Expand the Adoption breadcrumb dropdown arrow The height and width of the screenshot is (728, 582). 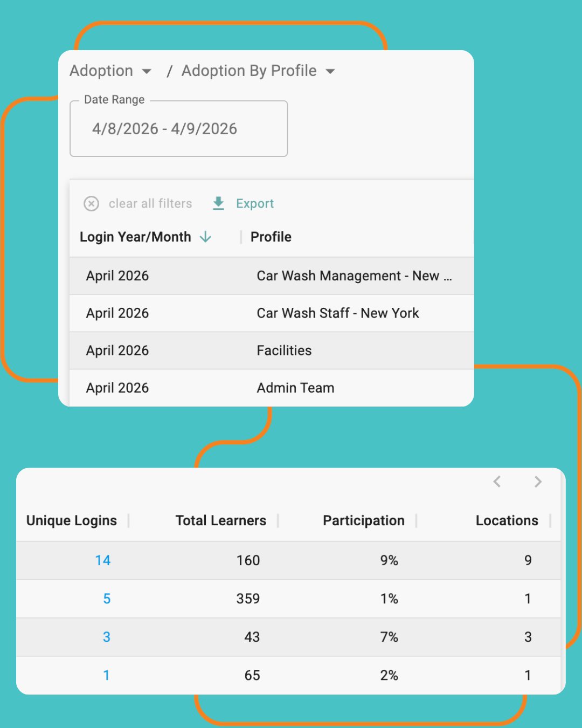click(x=147, y=71)
